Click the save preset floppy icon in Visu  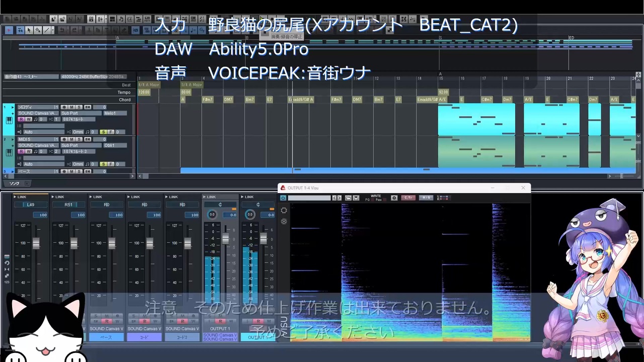pos(356,198)
